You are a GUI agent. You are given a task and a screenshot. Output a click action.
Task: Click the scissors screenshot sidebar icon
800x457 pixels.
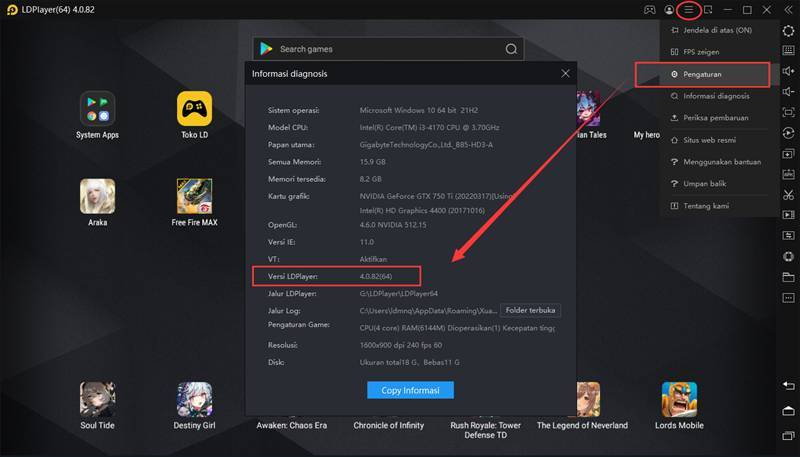788,194
